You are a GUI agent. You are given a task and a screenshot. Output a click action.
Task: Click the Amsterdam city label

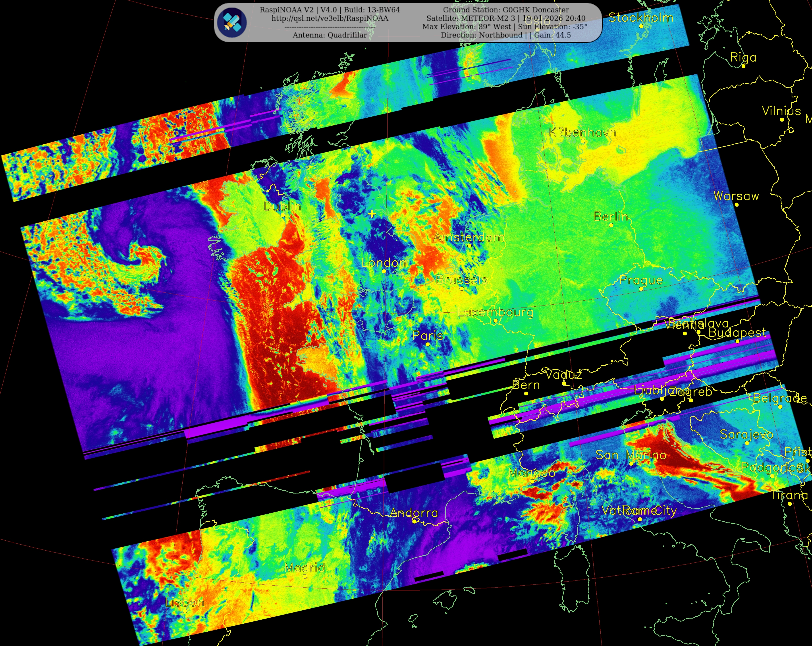tap(469, 237)
